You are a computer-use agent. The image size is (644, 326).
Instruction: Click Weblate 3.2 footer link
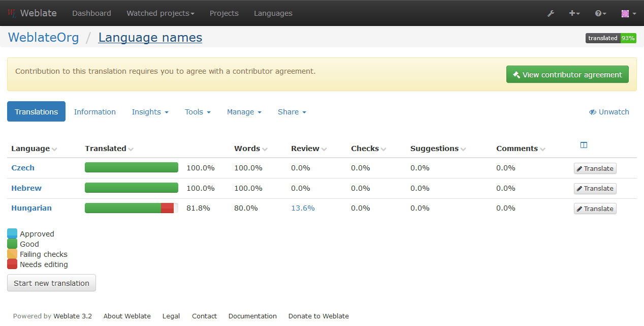[x=73, y=316]
